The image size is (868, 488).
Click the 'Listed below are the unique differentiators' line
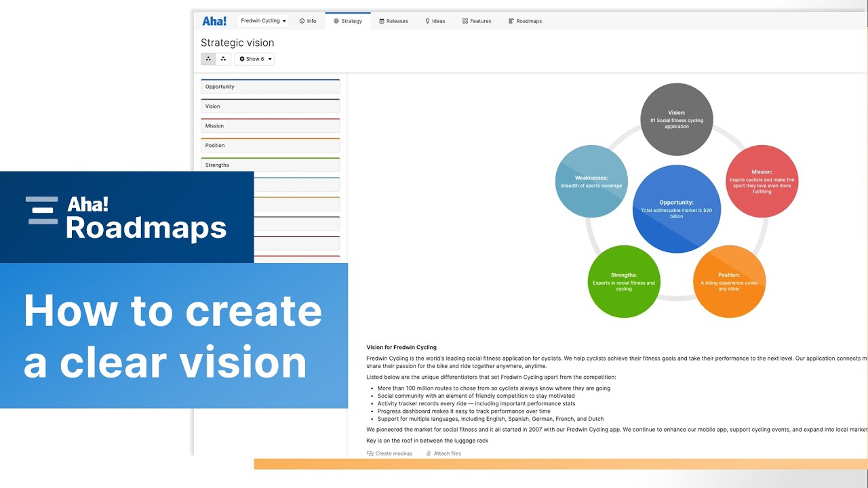pos(491,377)
